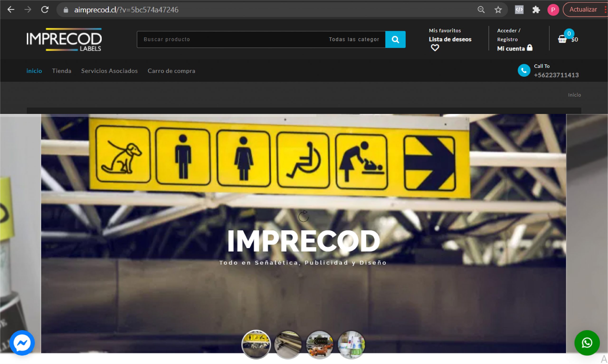
Task: Open Servicios Asociados menu item
Action: pyautogui.click(x=109, y=71)
